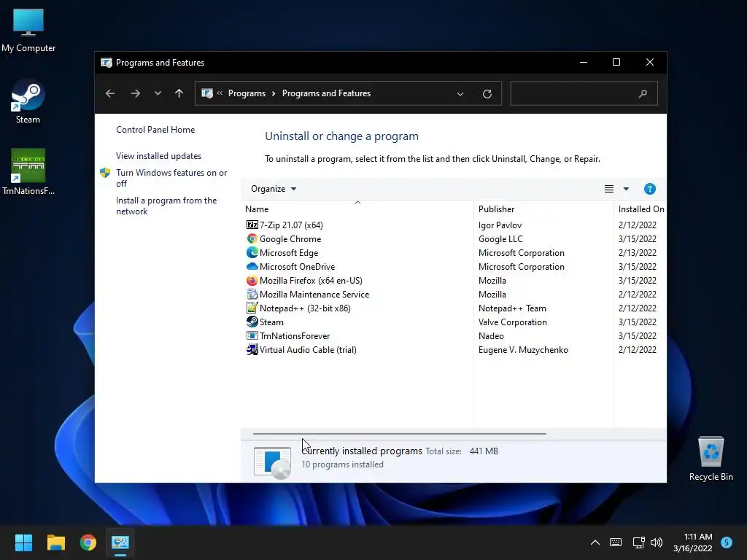Click the horizontal scrollbar of program list

point(399,434)
